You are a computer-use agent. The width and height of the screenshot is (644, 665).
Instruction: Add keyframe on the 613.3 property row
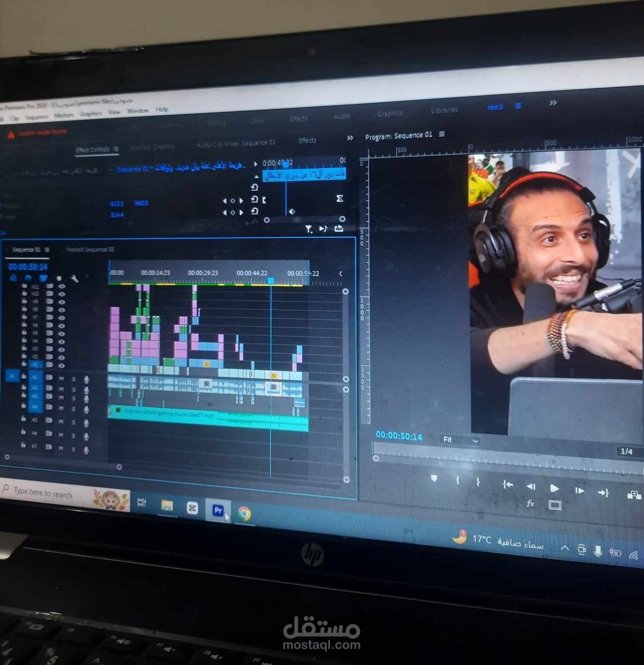click(233, 201)
